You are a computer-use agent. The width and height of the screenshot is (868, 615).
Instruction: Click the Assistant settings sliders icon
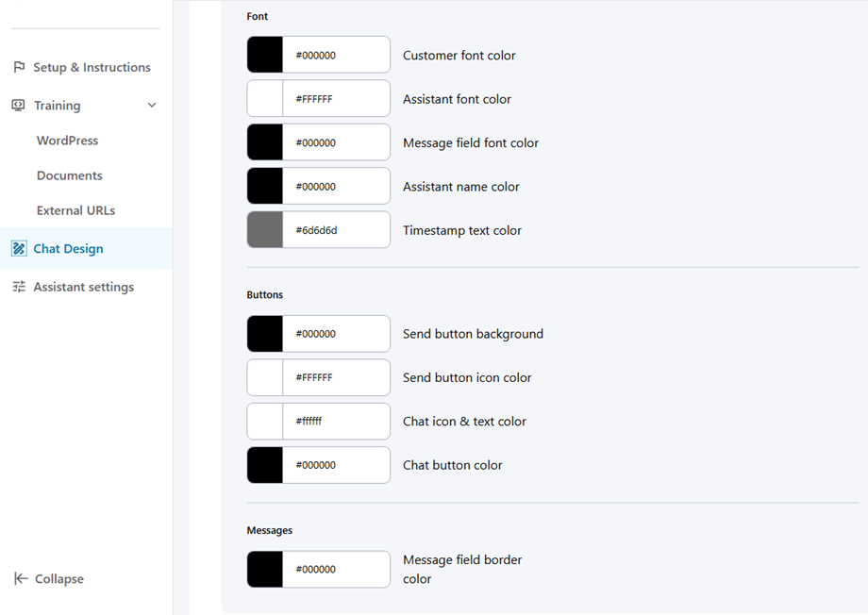click(x=19, y=287)
